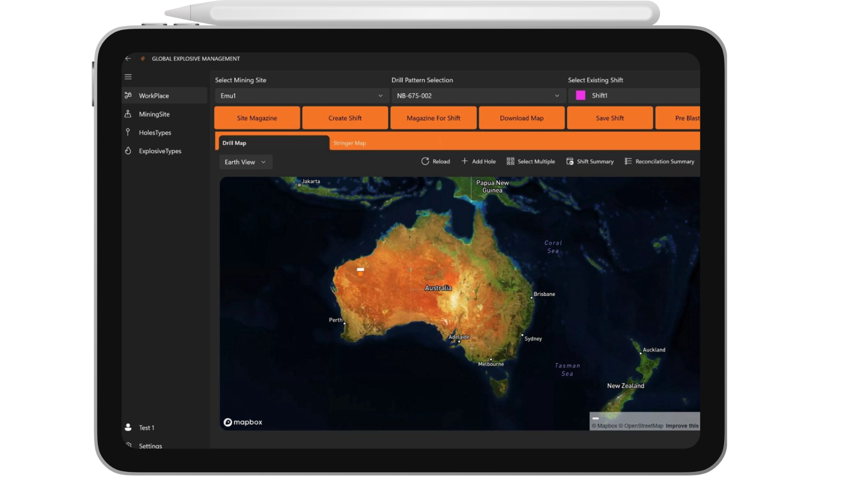
Task: Switch to the Stringer Map tab
Action: (x=349, y=143)
